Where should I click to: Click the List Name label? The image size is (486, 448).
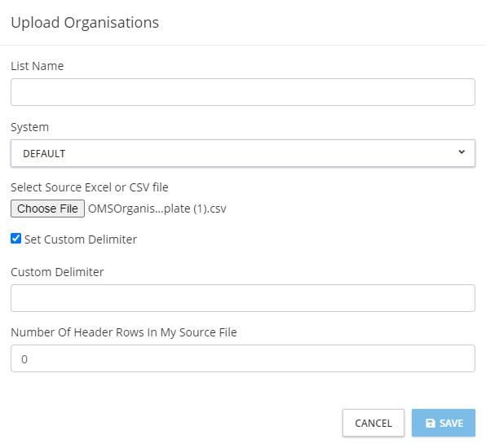[38, 66]
